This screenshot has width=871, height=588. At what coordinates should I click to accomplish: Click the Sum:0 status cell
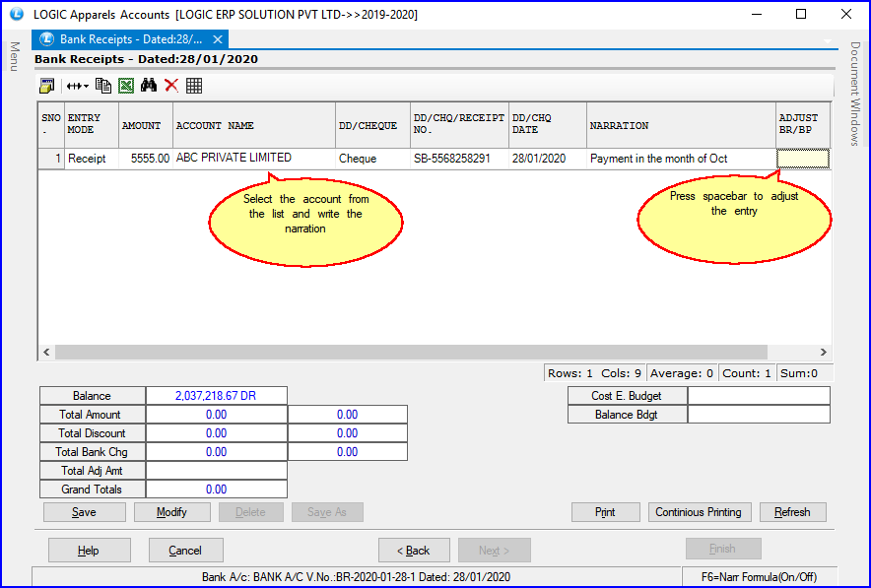[x=804, y=373]
